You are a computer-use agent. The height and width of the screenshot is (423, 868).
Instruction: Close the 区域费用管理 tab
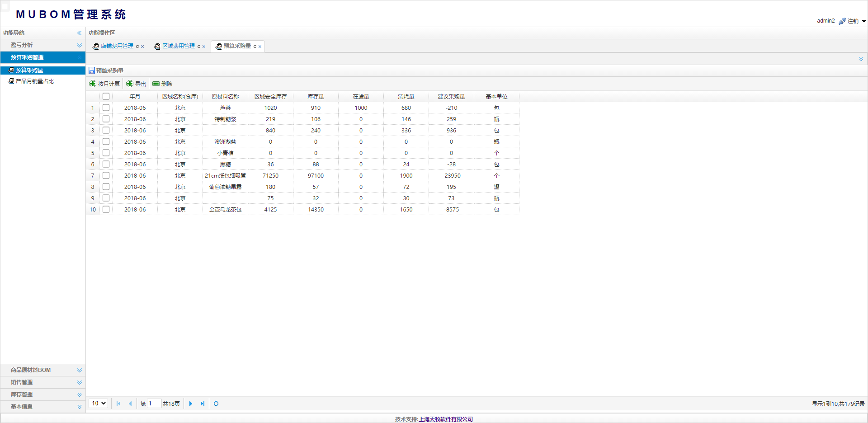coord(204,47)
